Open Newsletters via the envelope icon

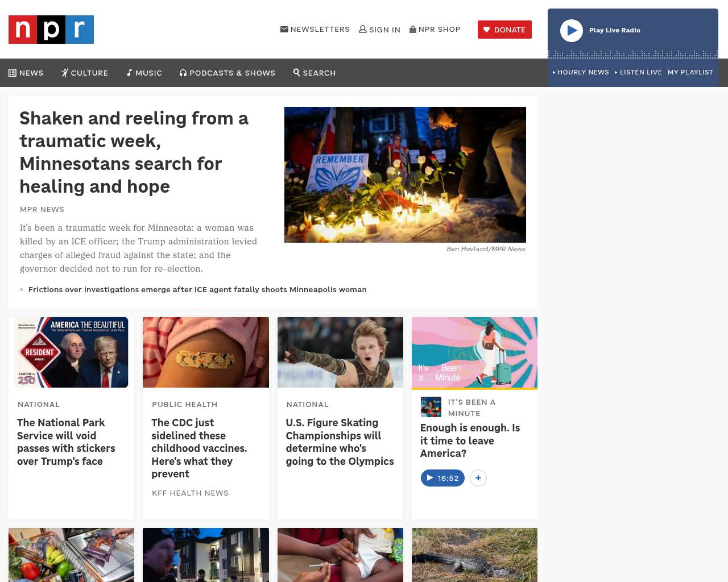pyautogui.click(x=284, y=29)
